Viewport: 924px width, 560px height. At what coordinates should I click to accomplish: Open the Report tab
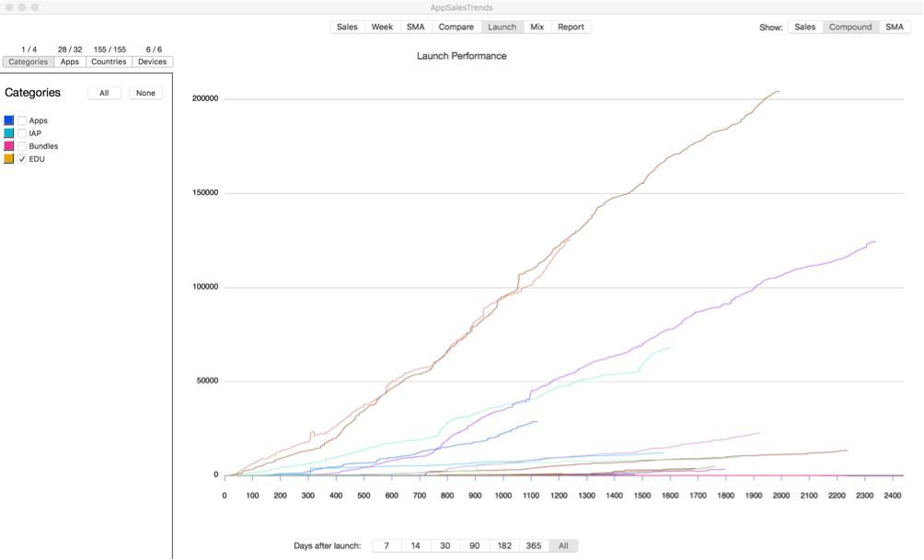point(571,27)
